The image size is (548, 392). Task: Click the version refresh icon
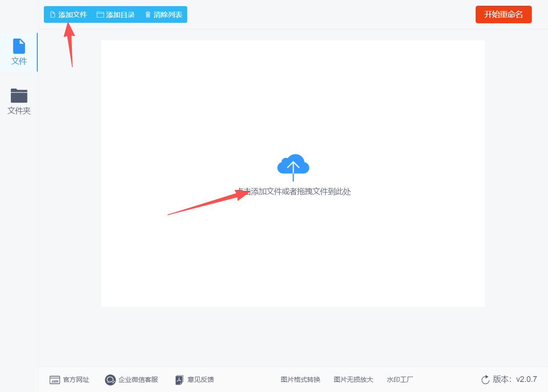tap(485, 380)
